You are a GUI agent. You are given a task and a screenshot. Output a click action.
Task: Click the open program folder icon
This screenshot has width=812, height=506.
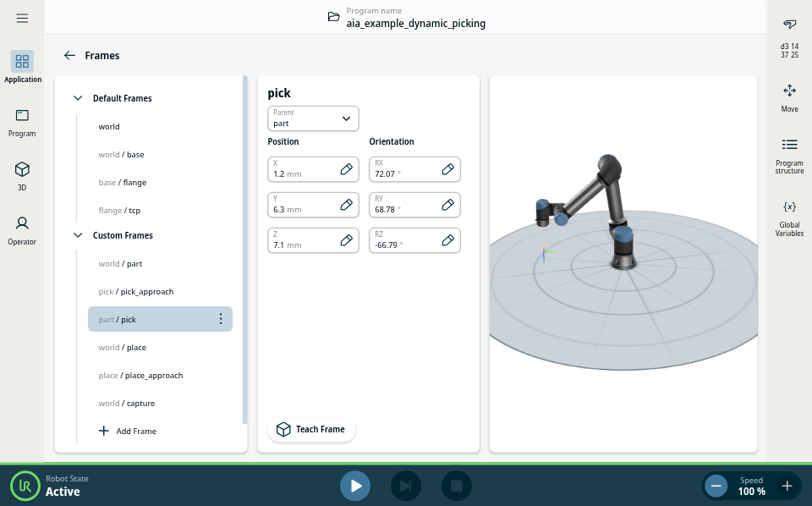coord(333,17)
